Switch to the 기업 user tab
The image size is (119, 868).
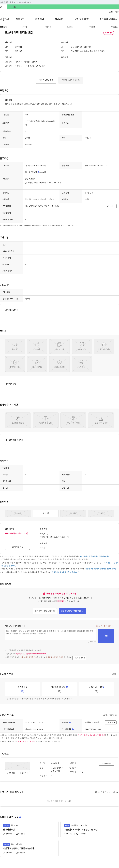pyautogui.click(x=15, y=7)
